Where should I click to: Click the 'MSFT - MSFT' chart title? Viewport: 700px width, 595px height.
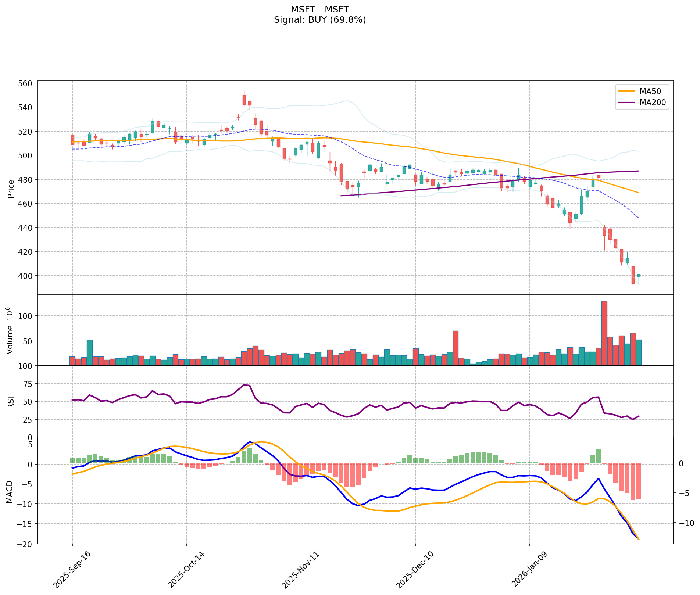pyautogui.click(x=319, y=9)
